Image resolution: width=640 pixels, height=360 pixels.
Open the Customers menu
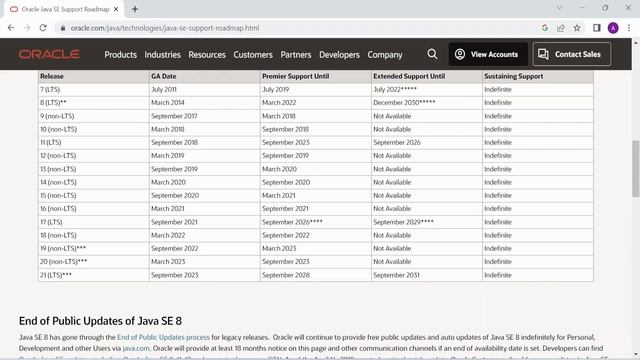(x=253, y=55)
